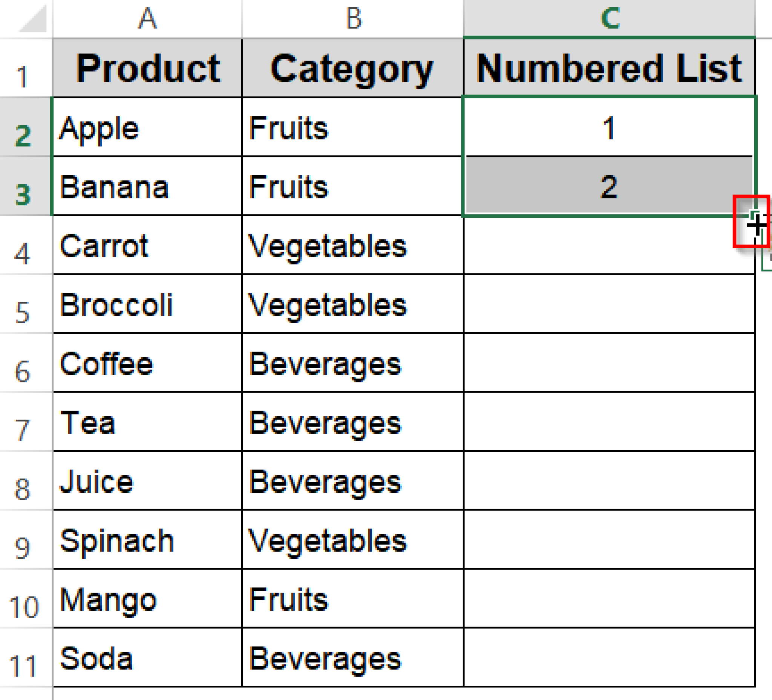The height and width of the screenshot is (700, 772).
Task: Click the fill handle at selection corner
Action: (754, 216)
